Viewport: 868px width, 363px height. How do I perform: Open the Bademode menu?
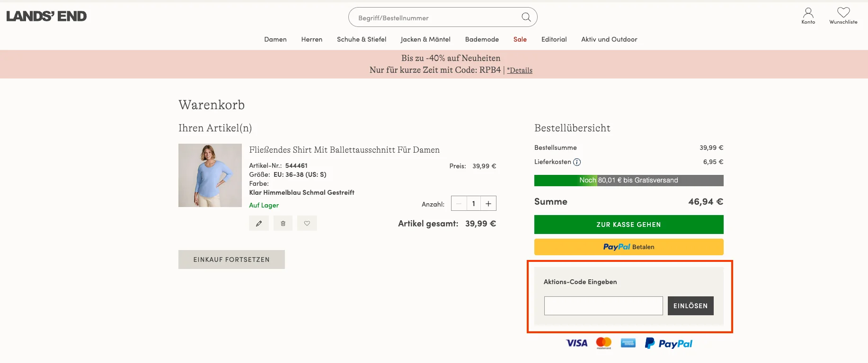coord(482,39)
